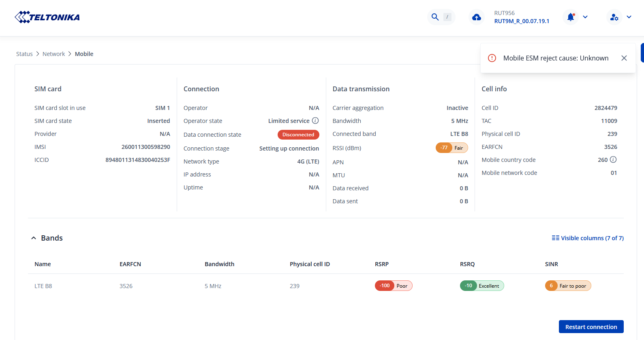
Task: Expand the notifications dropdown chevron
Action: (x=585, y=17)
